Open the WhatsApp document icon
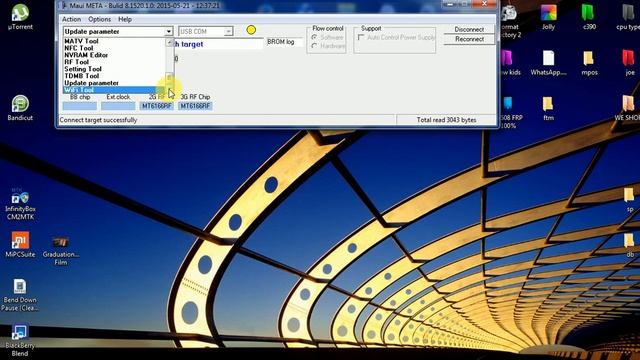Screen dimensions: 640x360 (x=548, y=63)
